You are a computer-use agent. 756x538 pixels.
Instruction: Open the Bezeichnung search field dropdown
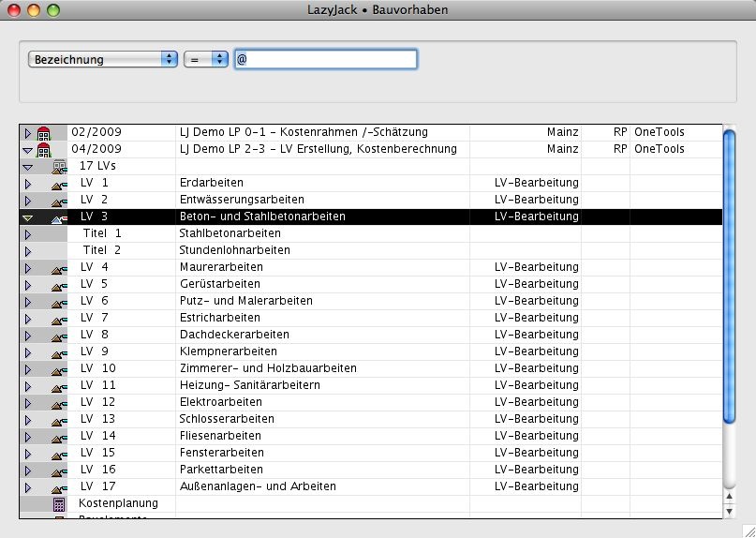[x=103, y=59]
